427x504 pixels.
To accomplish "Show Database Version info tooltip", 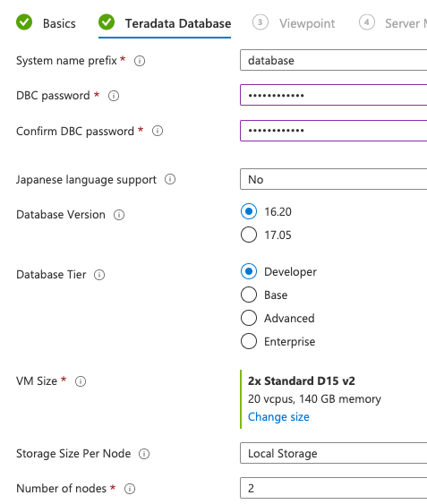I will point(119,215).
